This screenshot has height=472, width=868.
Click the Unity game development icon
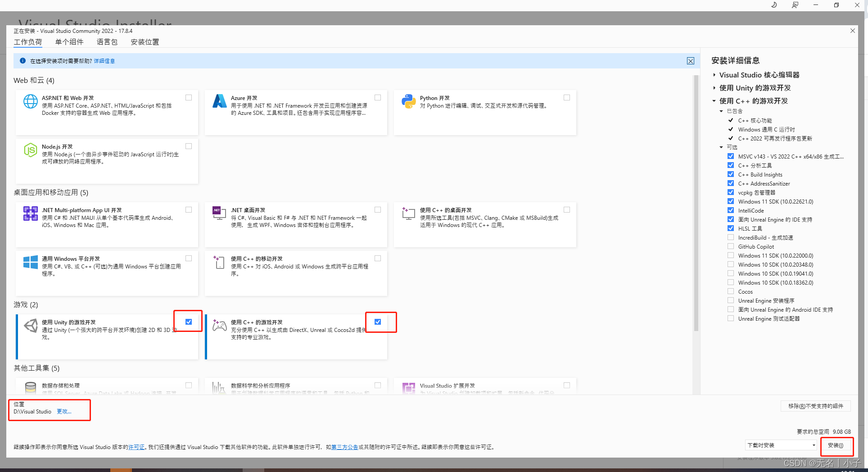31,326
